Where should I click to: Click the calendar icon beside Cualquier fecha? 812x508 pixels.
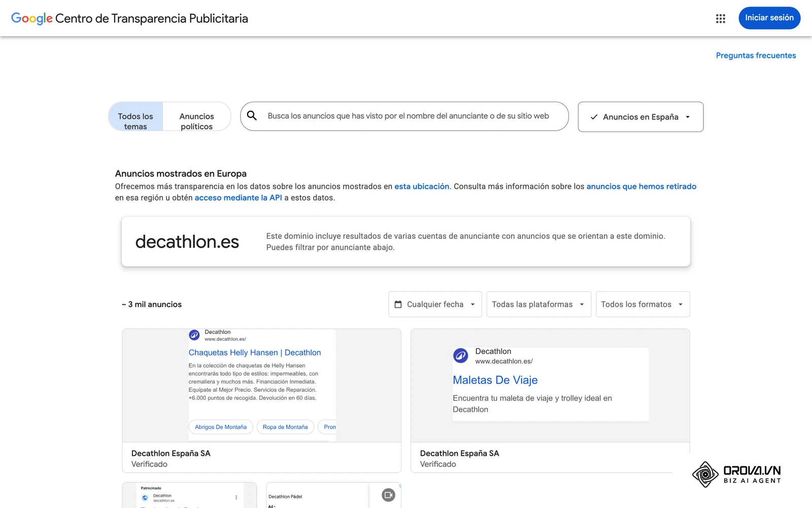coord(398,304)
